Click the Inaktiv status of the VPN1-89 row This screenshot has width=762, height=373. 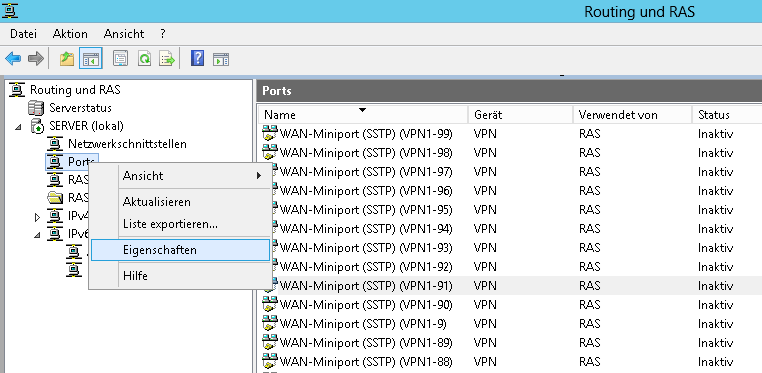(x=715, y=342)
